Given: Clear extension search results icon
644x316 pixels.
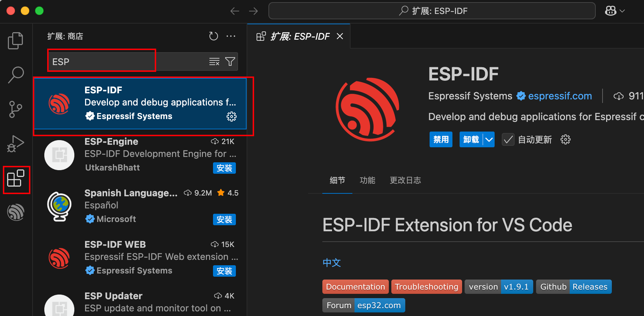Looking at the screenshot, I should 214,62.
